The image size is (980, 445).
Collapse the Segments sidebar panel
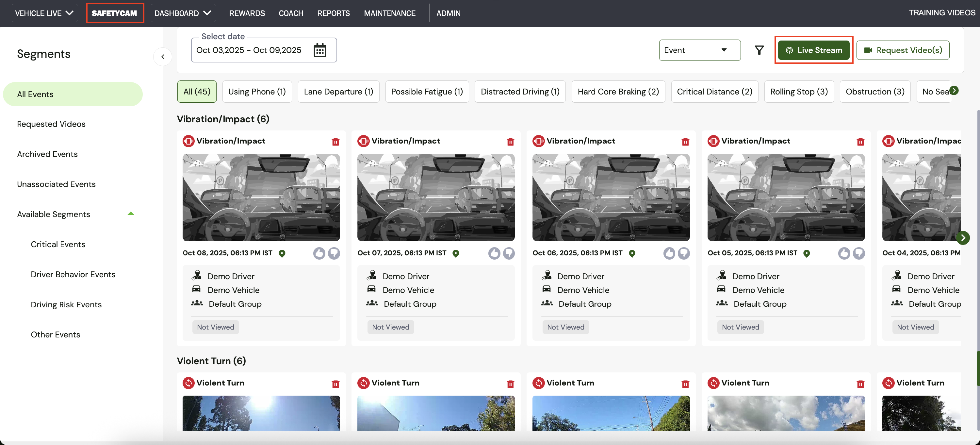pos(163,57)
